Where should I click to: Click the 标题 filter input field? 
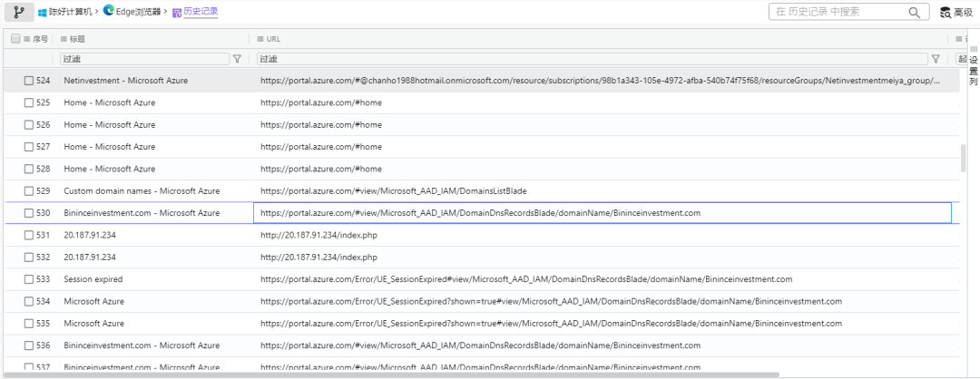(x=144, y=59)
